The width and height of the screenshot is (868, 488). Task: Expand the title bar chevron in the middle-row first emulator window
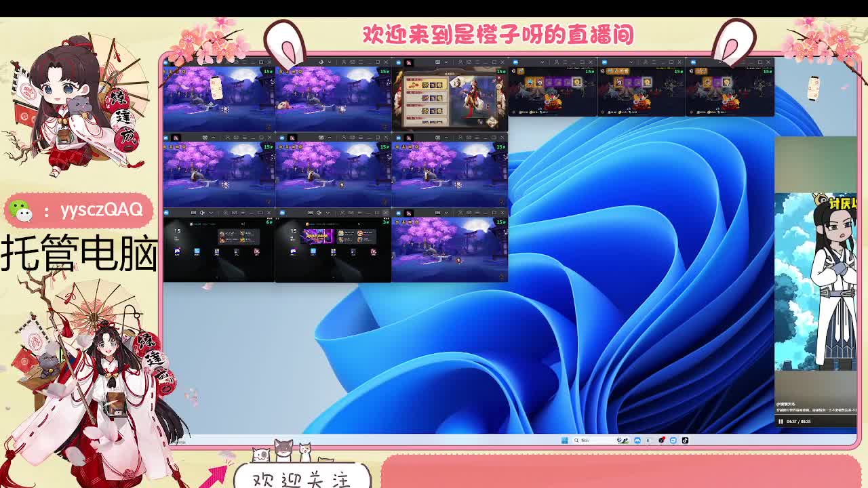213,137
